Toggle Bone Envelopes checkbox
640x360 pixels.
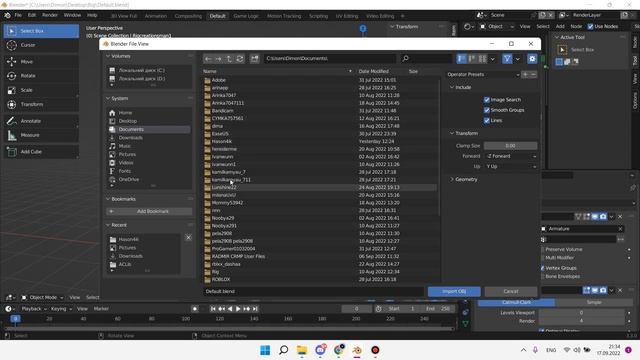(542, 277)
